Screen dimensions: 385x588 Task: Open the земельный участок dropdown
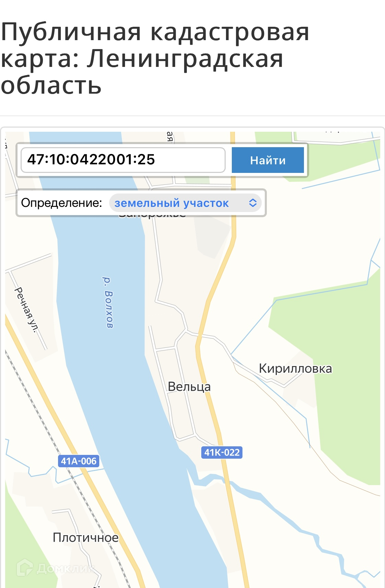click(185, 203)
